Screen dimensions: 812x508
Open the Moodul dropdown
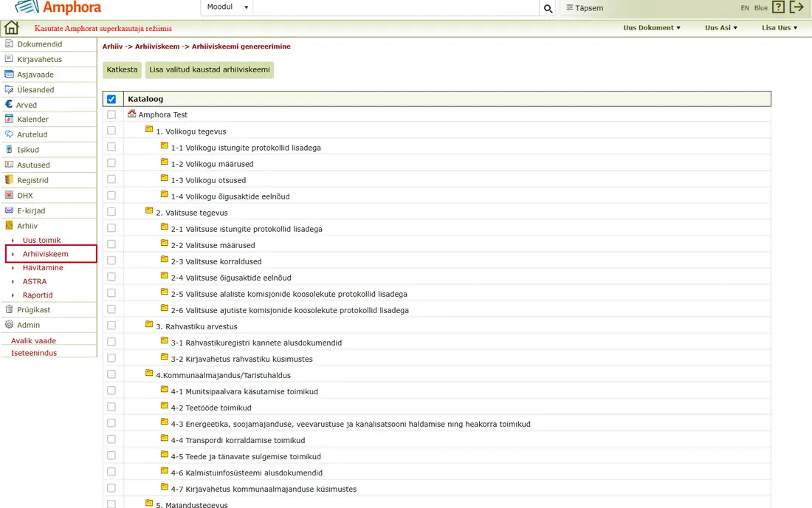[x=227, y=7]
